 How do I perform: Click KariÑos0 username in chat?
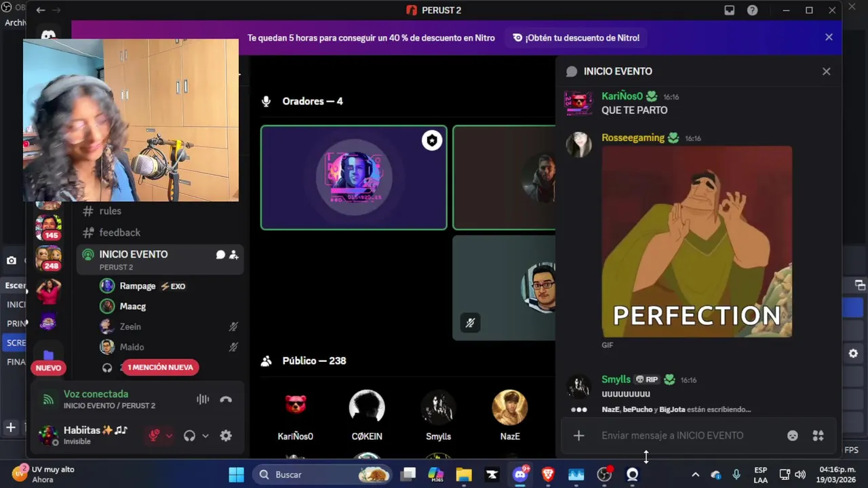(622, 96)
